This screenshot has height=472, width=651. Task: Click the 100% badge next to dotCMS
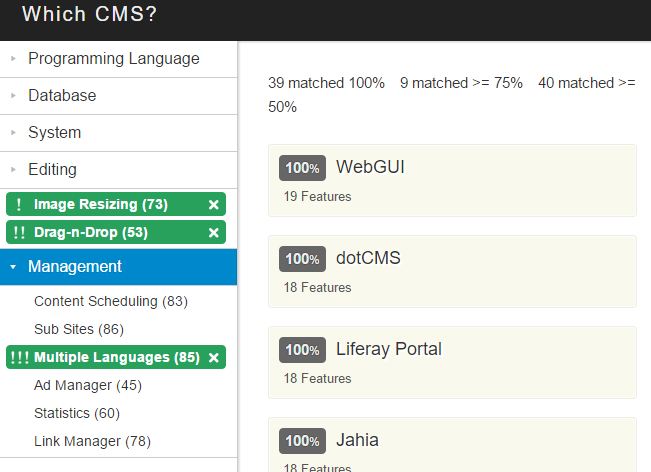click(x=302, y=259)
